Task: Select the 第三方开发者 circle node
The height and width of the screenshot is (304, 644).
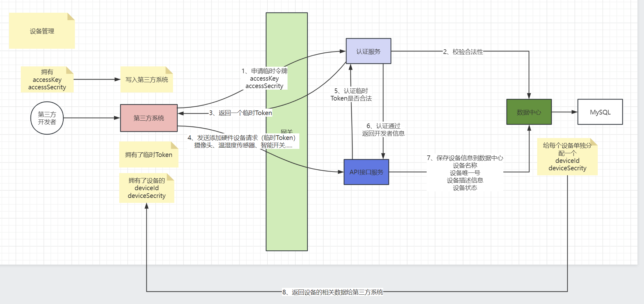Action: 47,118
